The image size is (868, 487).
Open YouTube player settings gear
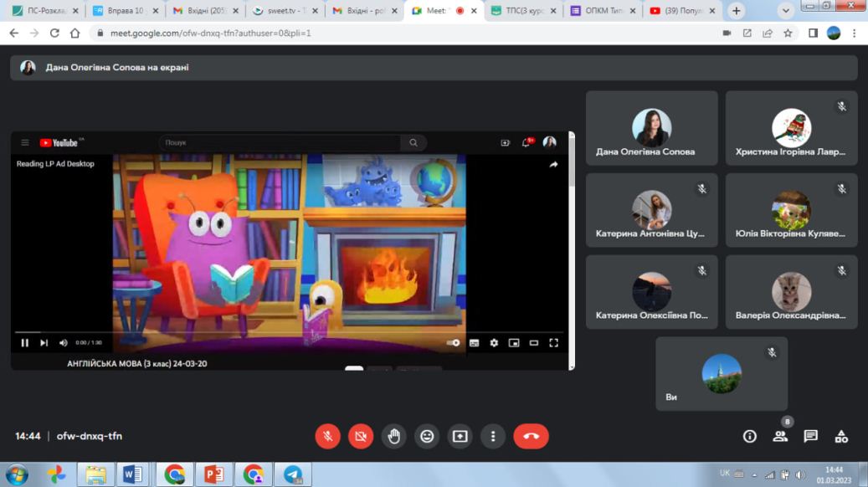pos(494,342)
